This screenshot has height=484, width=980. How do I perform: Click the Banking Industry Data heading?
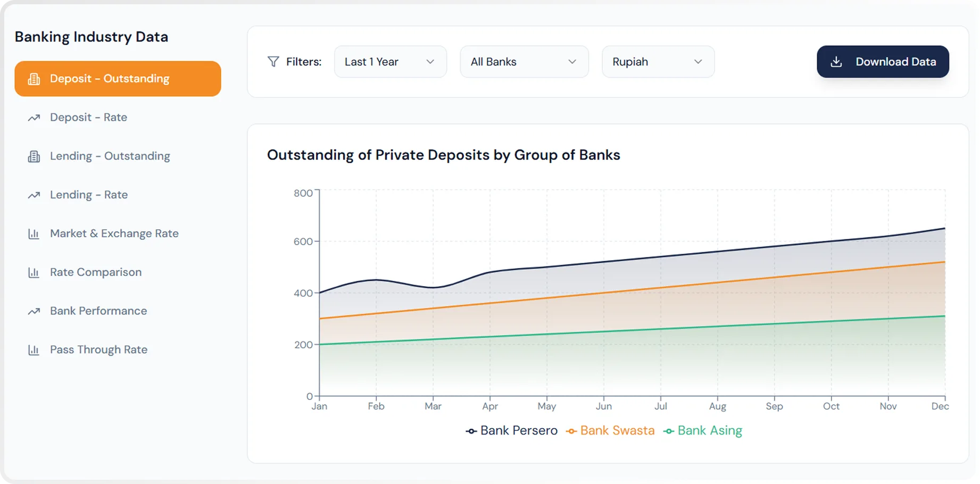[92, 37]
